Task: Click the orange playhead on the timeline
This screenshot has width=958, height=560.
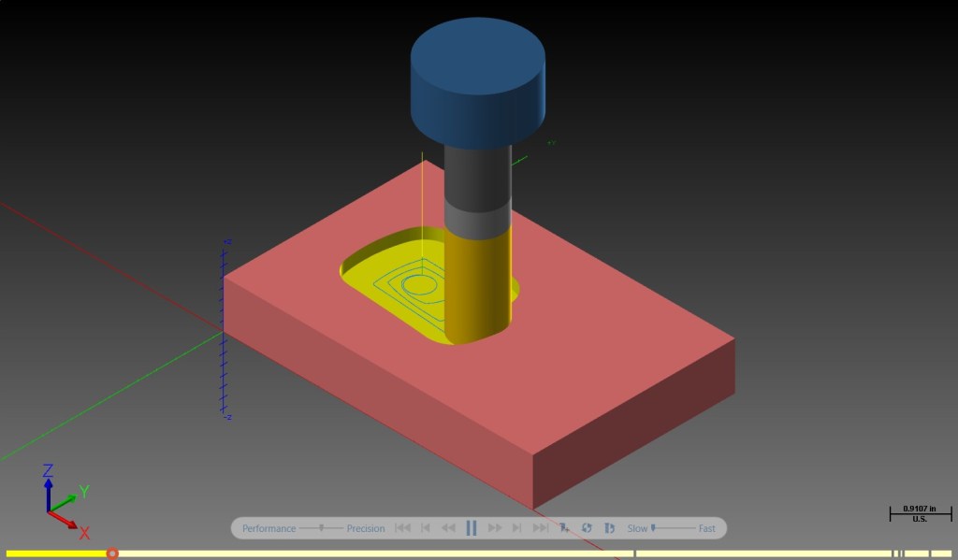Action: point(112,553)
